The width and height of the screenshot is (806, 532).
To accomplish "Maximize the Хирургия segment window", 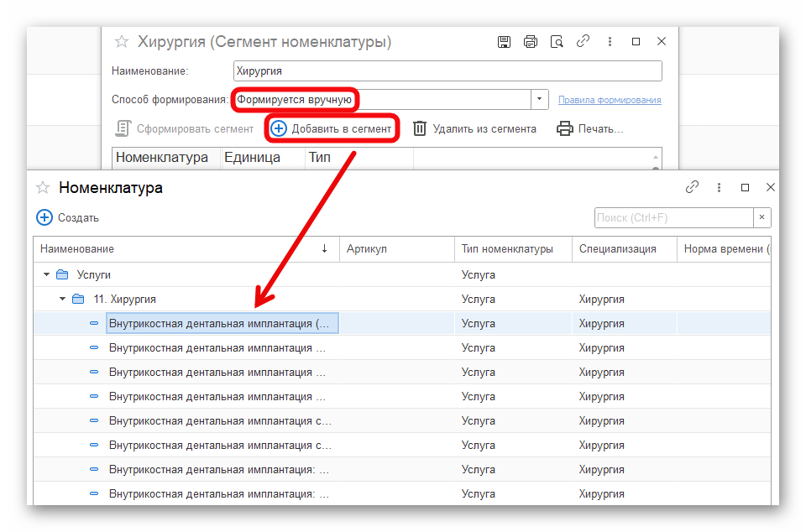I will point(636,42).
